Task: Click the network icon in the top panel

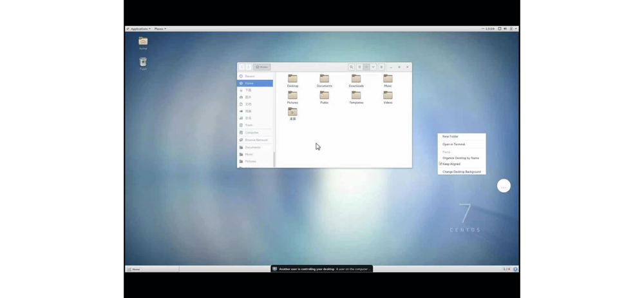Action: click(511, 29)
